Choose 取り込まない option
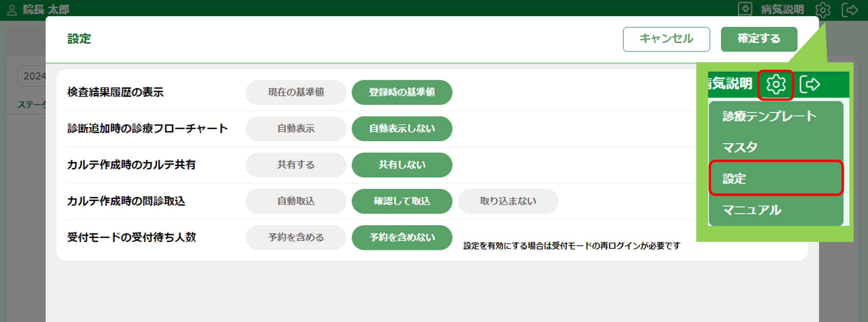The height and width of the screenshot is (322, 868). tap(508, 201)
